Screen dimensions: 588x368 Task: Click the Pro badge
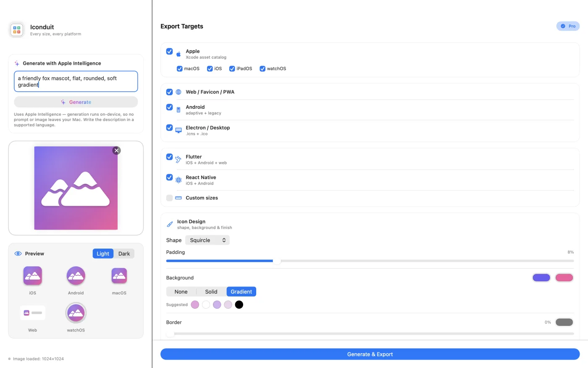[x=568, y=26]
